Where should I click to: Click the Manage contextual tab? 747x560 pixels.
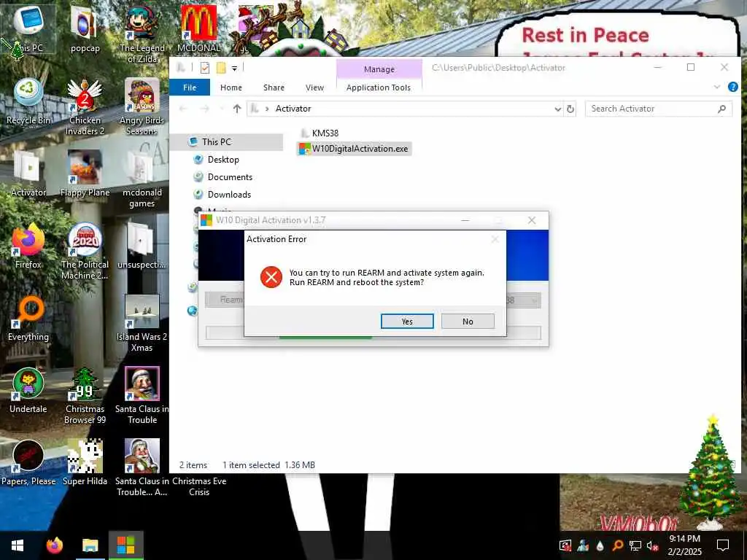[379, 69]
